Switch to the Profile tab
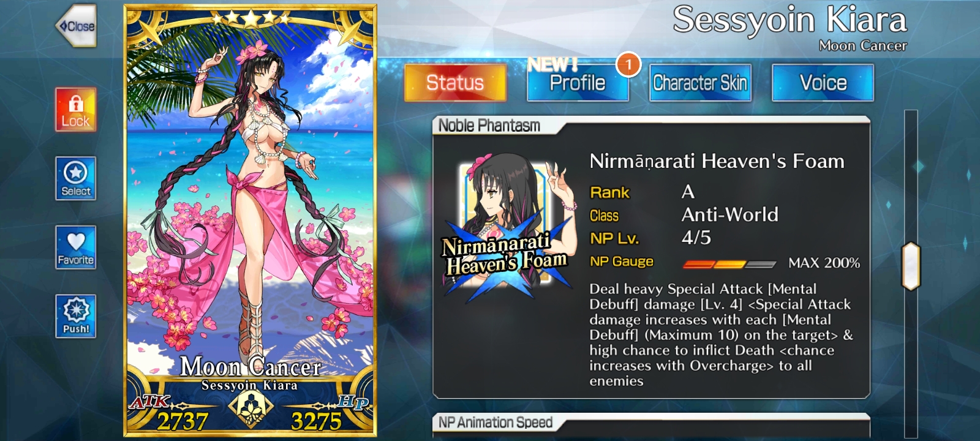980x441 pixels. coord(578,83)
